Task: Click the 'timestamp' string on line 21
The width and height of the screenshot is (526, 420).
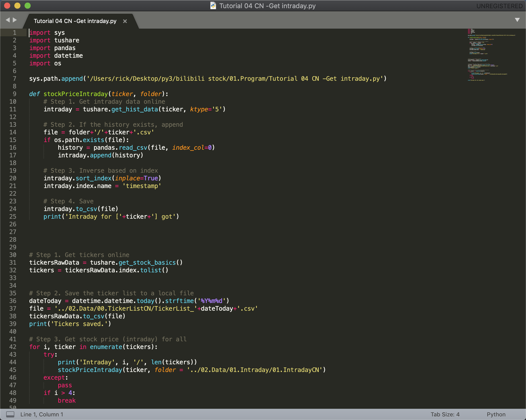Action: click(x=142, y=186)
